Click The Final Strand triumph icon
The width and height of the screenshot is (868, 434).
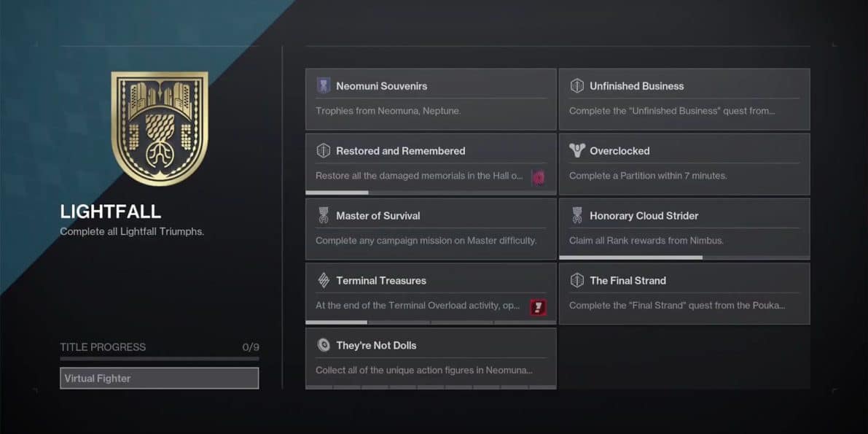pos(576,281)
